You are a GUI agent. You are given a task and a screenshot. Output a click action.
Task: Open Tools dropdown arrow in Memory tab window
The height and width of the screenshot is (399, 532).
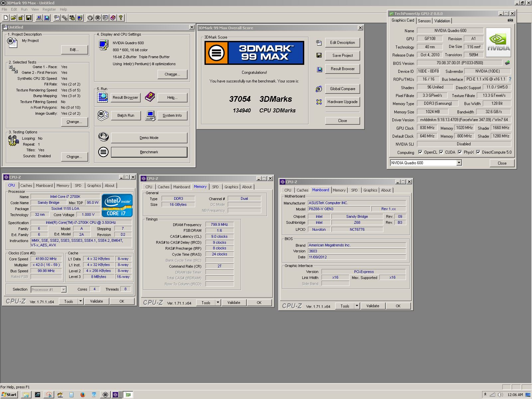218,303
